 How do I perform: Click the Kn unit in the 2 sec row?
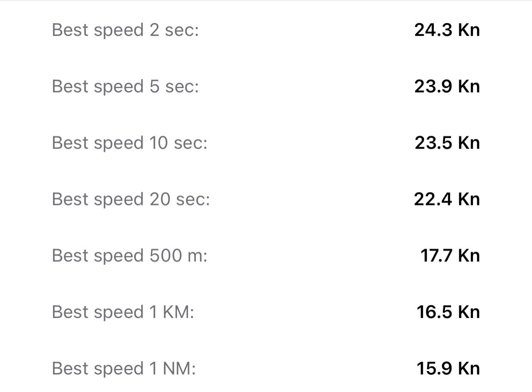(469, 30)
